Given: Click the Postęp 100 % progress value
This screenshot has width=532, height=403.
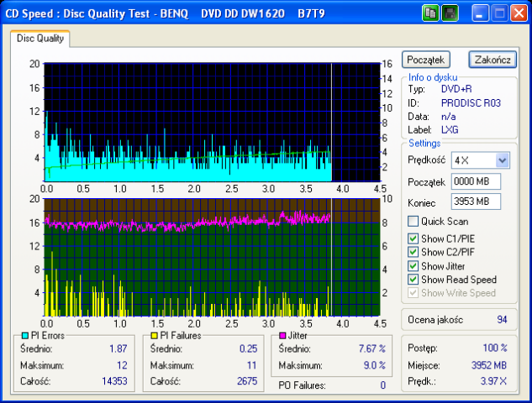Looking at the screenshot, I should click(495, 348).
